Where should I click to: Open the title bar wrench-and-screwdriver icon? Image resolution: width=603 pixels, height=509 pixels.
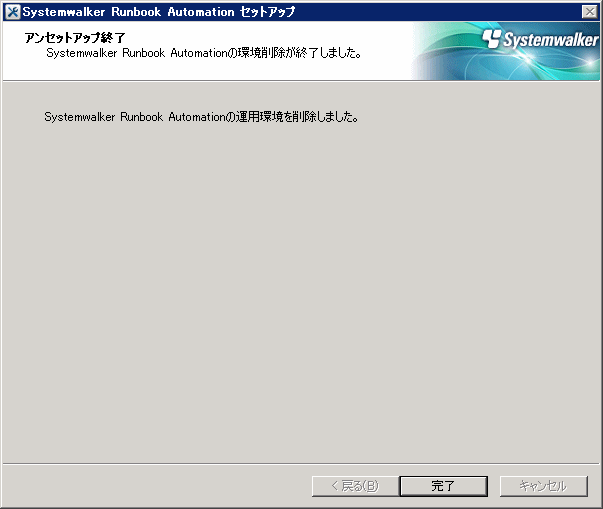13,12
